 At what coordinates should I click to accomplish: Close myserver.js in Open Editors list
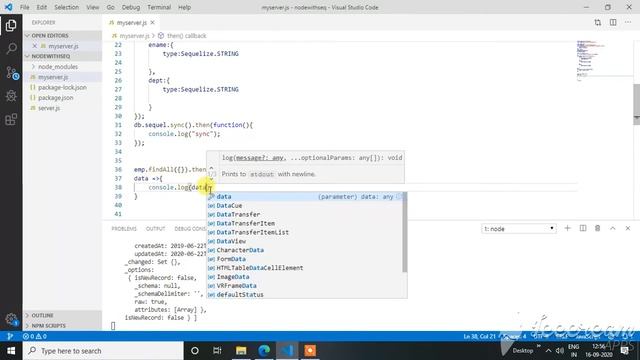(35, 46)
